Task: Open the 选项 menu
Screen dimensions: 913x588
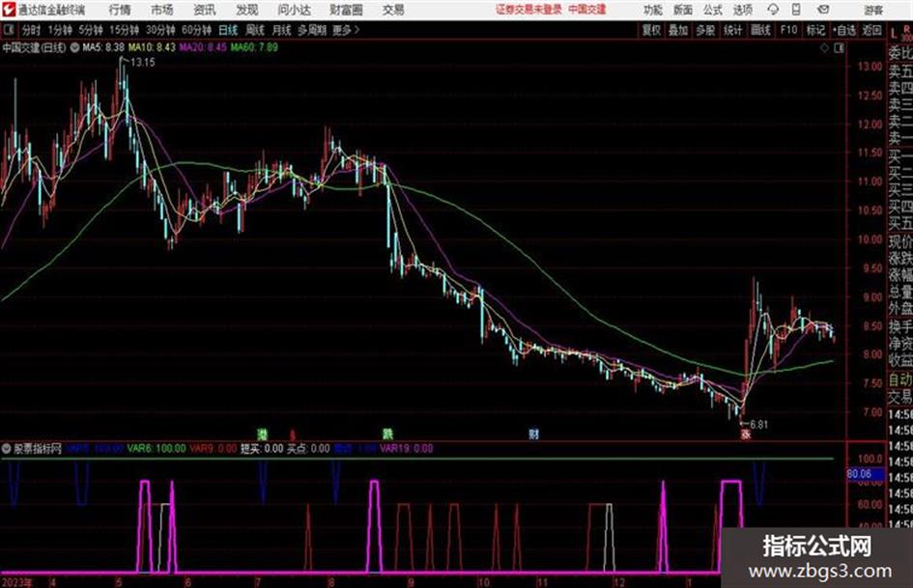Action: (742, 10)
